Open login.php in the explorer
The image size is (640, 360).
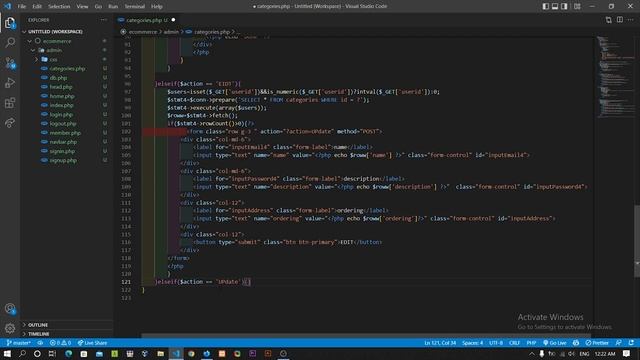click(x=61, y=114)
